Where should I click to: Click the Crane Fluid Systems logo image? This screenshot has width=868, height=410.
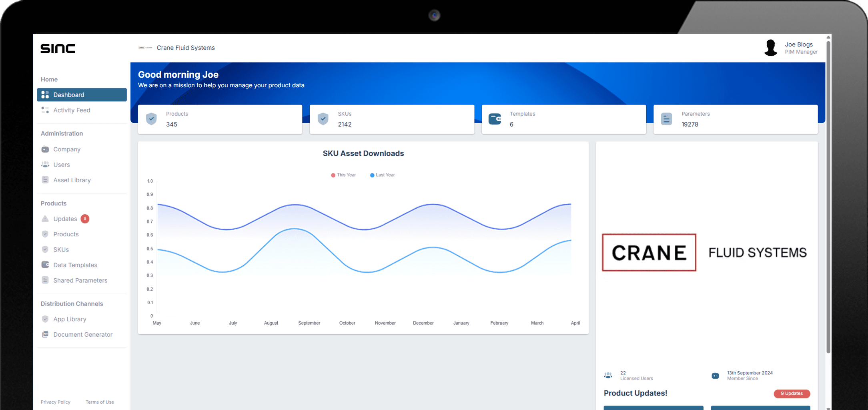(704, 253)
